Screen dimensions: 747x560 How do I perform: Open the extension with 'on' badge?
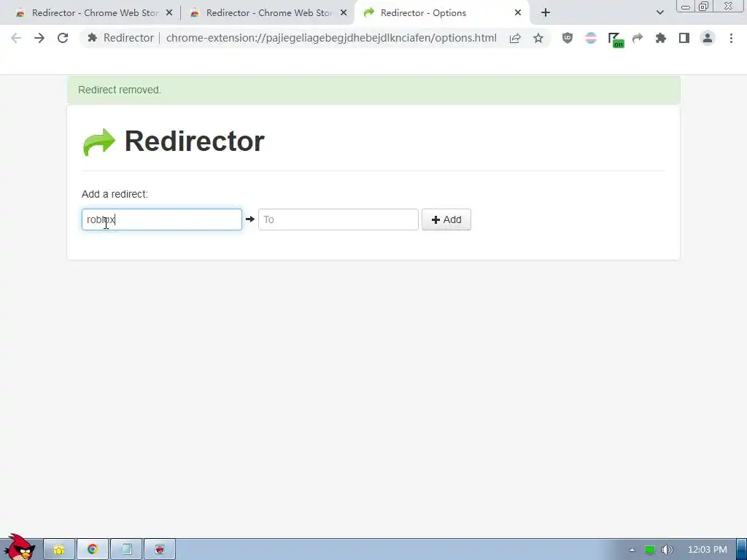(x=615, y=39)
